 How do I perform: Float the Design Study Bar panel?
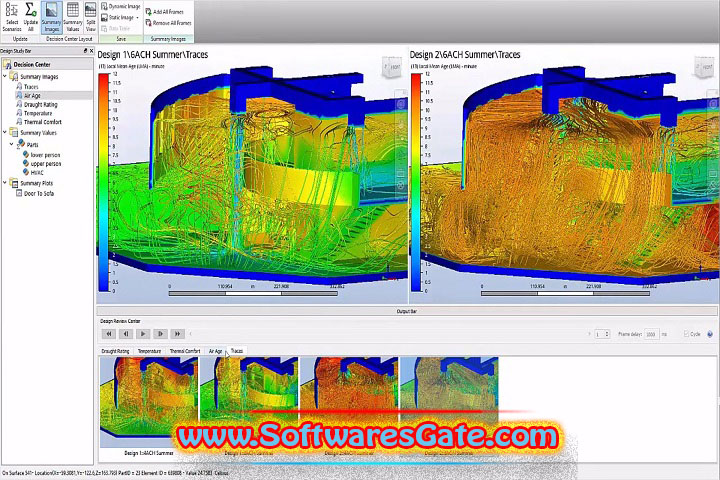point(85,51)
